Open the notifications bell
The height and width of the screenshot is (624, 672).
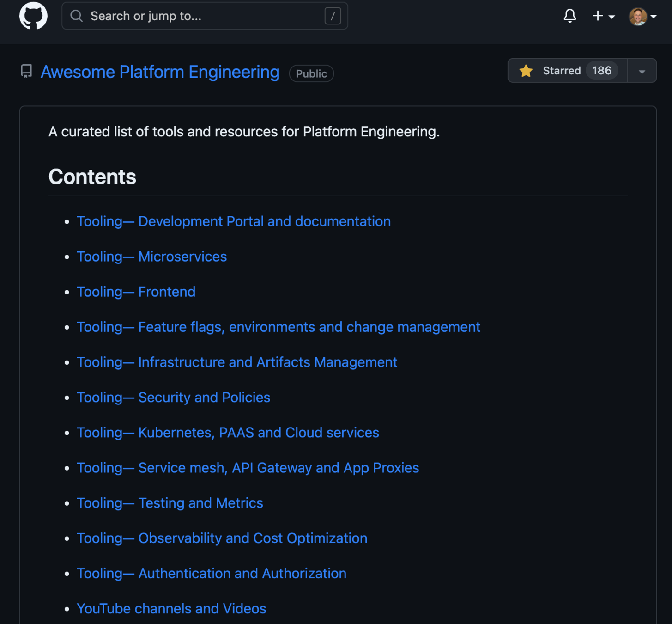coord(570,16)
